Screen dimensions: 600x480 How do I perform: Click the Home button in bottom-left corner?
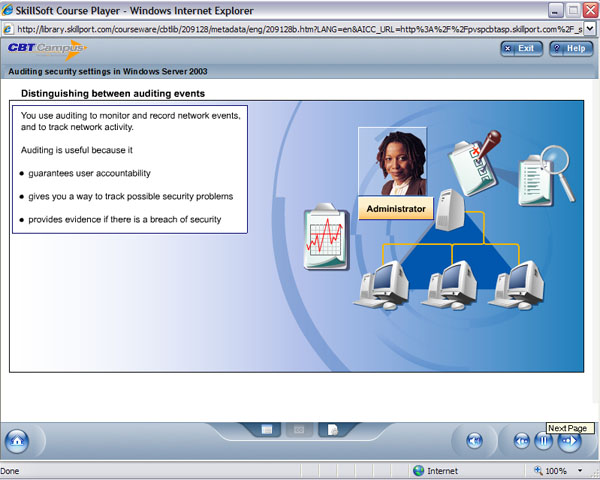pyautogui.click(x=18, y=440)
